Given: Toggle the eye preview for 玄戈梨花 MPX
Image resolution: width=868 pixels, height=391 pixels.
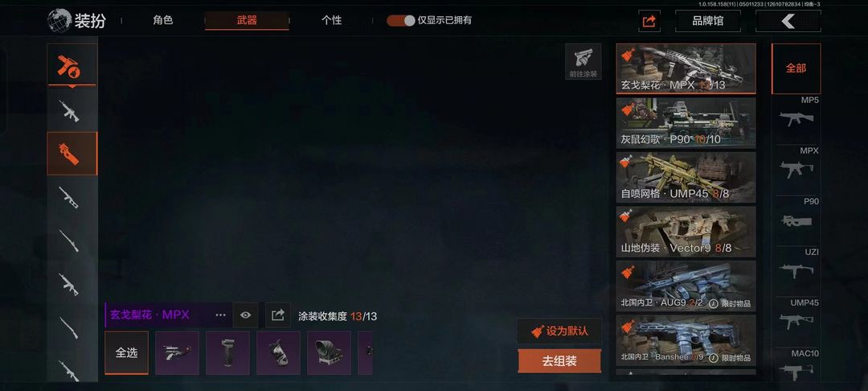Looking at the screenshot, I should click(246, 315).
